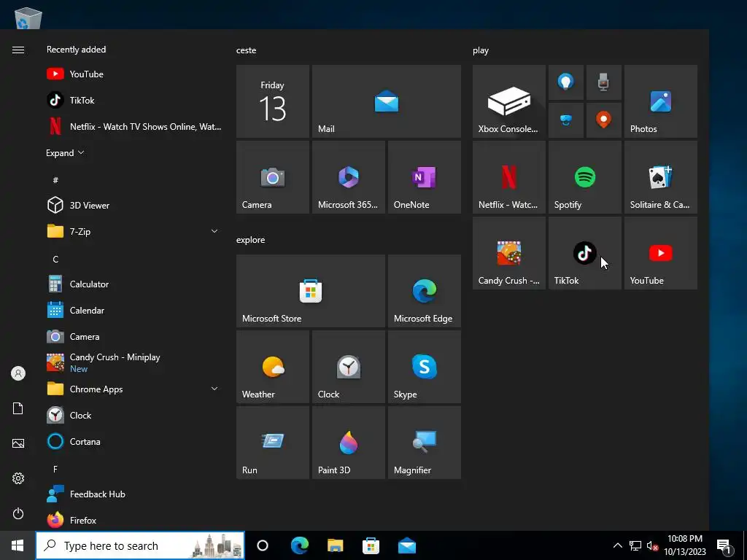
Task: Open TikTok from the Recently added list
Action: click(x=133, y=100)
